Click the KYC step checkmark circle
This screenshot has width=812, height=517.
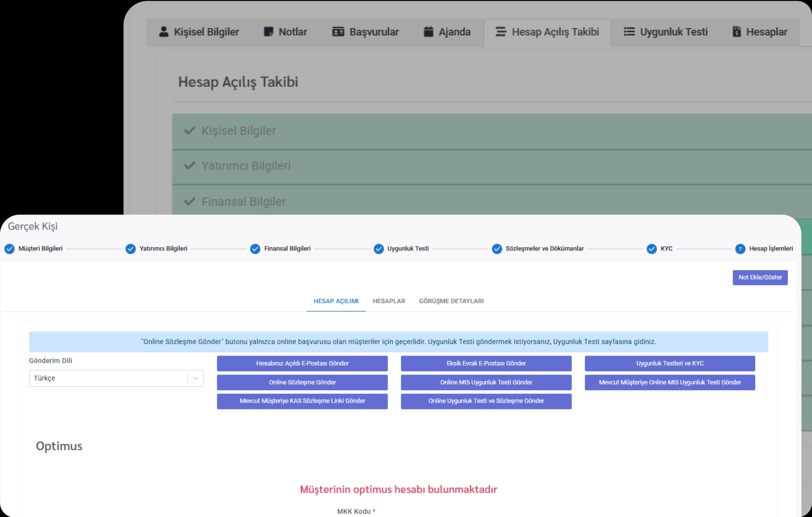click(651, 249)
